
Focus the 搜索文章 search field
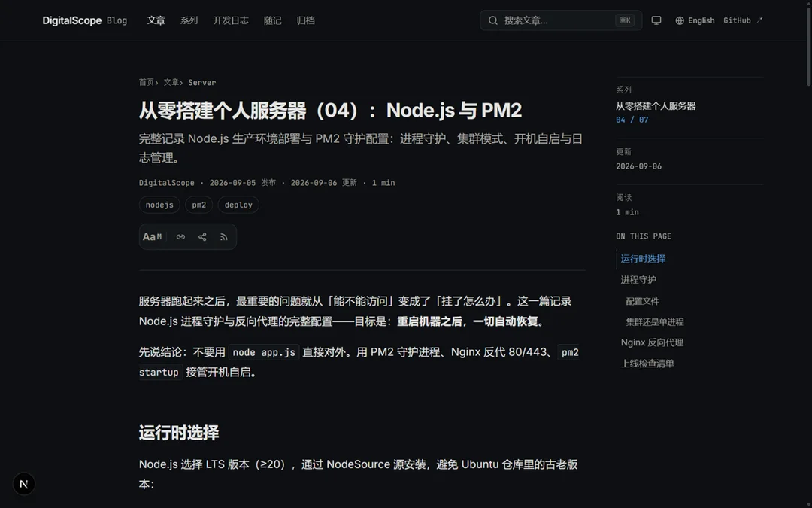click(561, 20)
